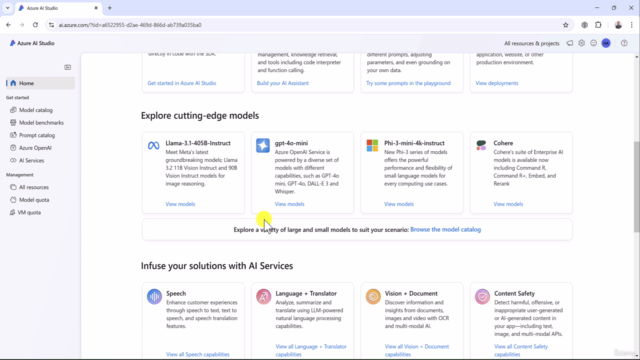The image size is (640, 360).
Task: Click View all Language + Translator capabilities
Action: (311, 350)
